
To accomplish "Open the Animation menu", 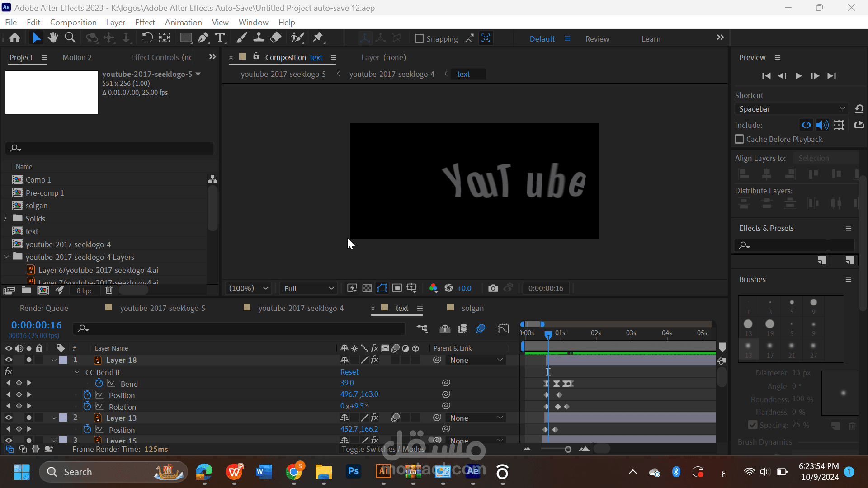I will point(183,23).
